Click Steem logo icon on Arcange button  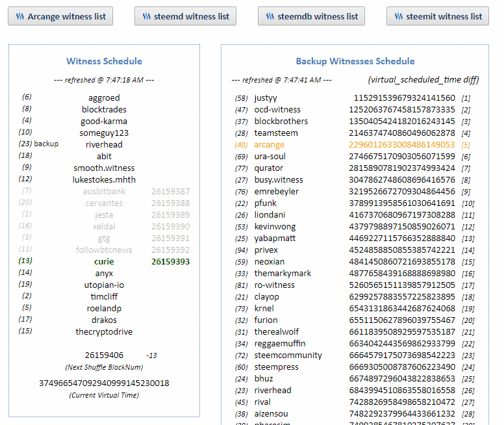coord(20,16)
